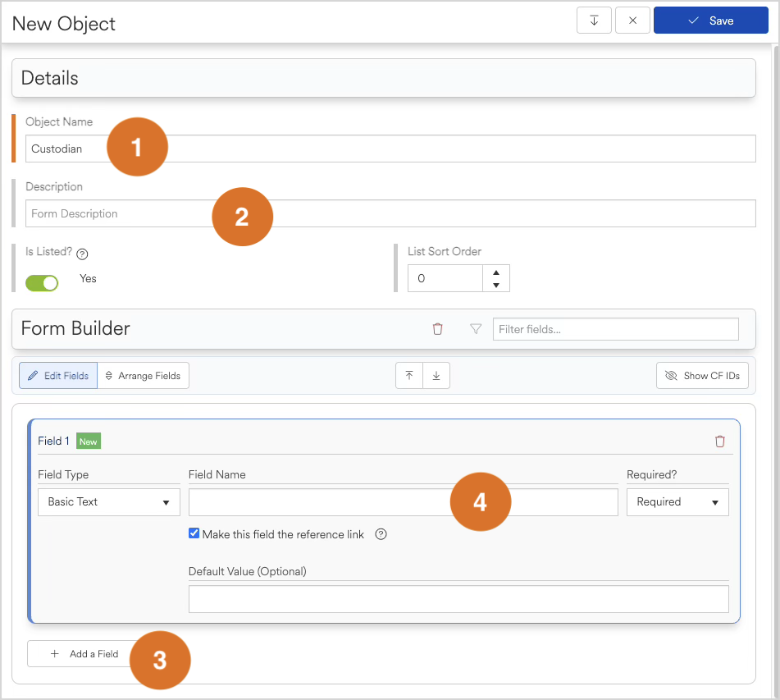Screen dimensions: 780x700
Task: Click the collapse arrow icon beside the close button
Action: [x=594, y=21]
